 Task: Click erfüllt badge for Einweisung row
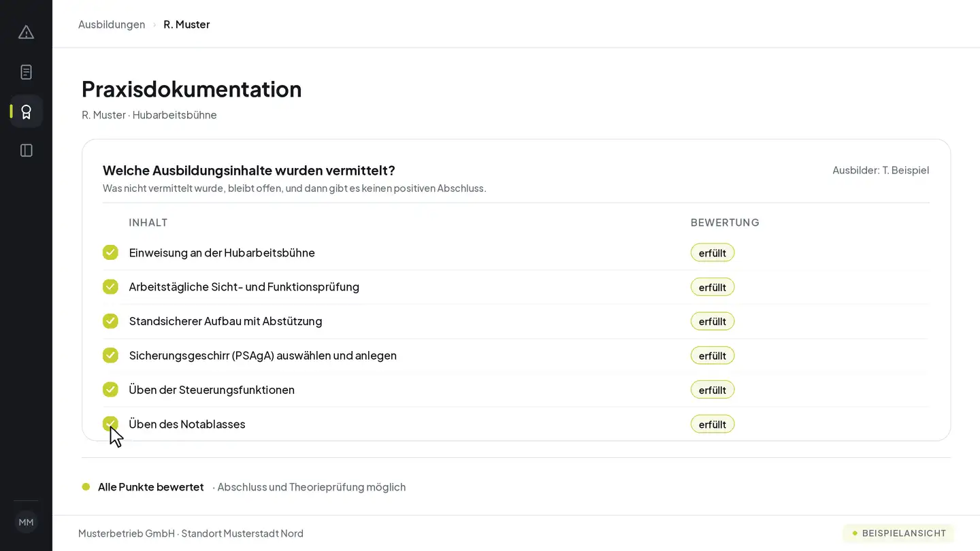pyautogui.click(x=713, y=253)
